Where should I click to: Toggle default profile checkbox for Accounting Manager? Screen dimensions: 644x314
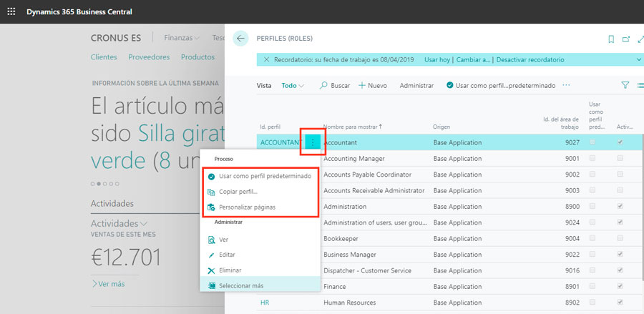point(592,158)
